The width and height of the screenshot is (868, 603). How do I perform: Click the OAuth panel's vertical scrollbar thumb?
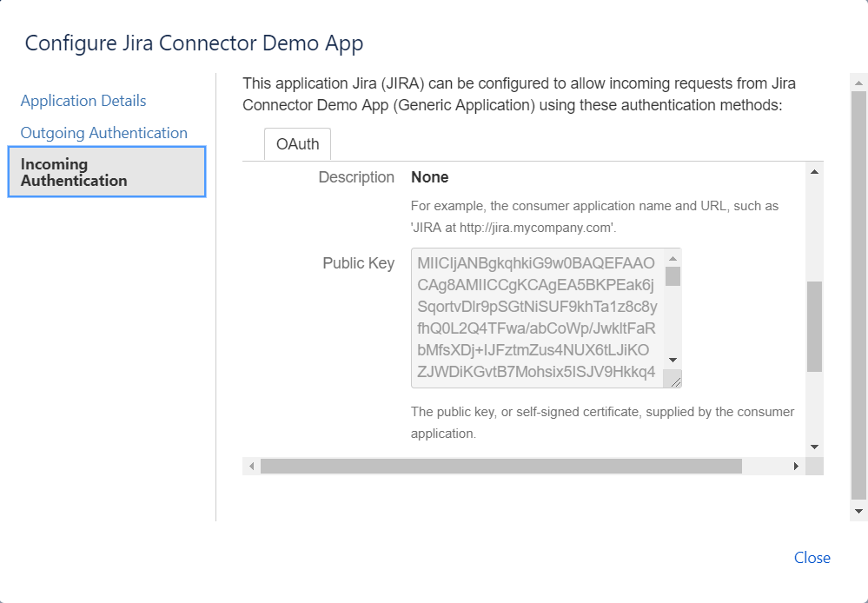tap(814, 326)
